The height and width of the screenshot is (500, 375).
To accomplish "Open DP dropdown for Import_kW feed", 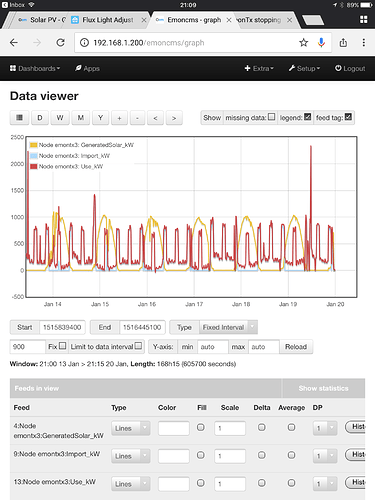I will [x=325, y=456].
